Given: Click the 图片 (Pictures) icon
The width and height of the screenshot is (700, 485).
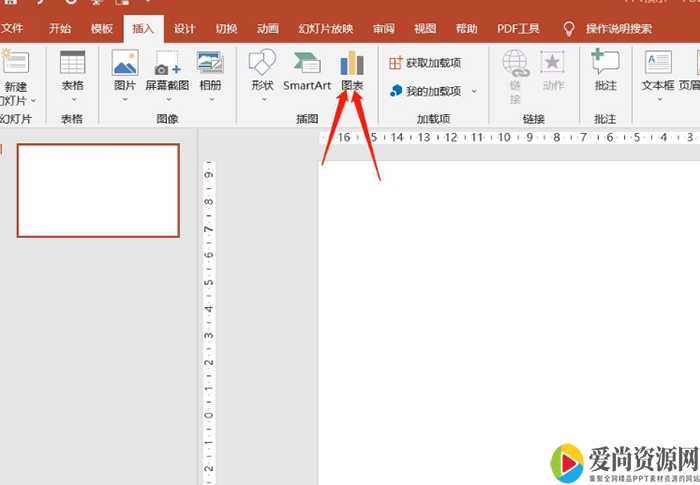Looking at the screenshot, I should pyautogui.click(x=125, y=70).
